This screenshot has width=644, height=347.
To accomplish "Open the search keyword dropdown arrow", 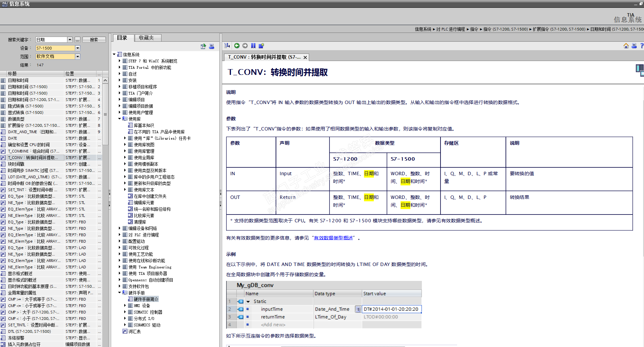I will (70, 40).
